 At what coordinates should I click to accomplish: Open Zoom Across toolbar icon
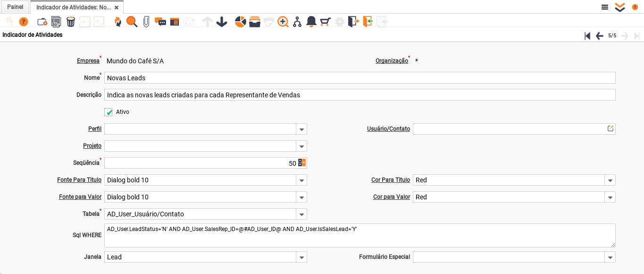click(x=283, y=22)
